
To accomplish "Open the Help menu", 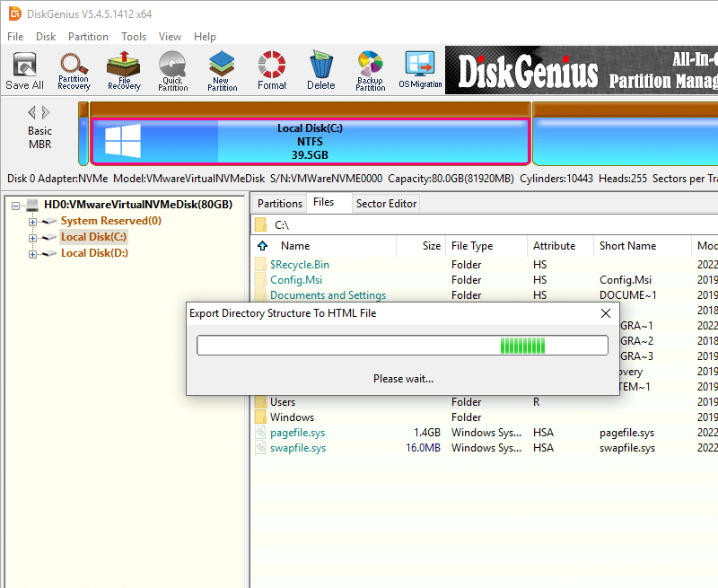I will (x=205, y=37).
